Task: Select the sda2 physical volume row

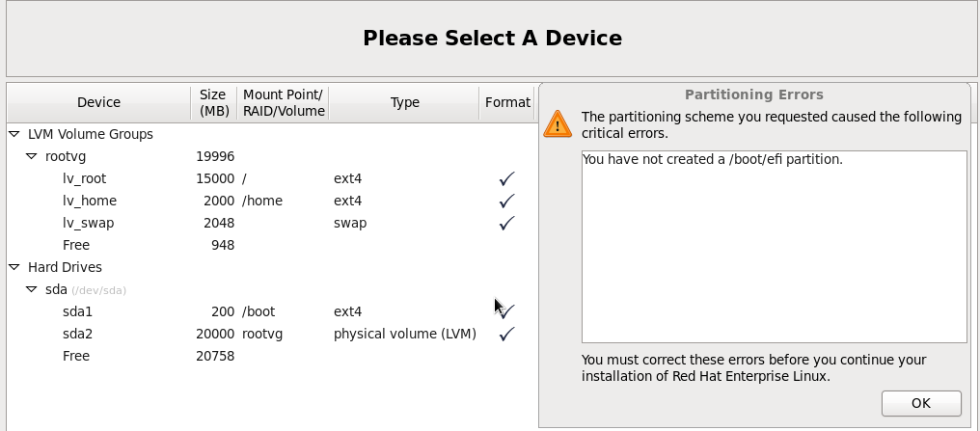Action: (x=271, y=334)
